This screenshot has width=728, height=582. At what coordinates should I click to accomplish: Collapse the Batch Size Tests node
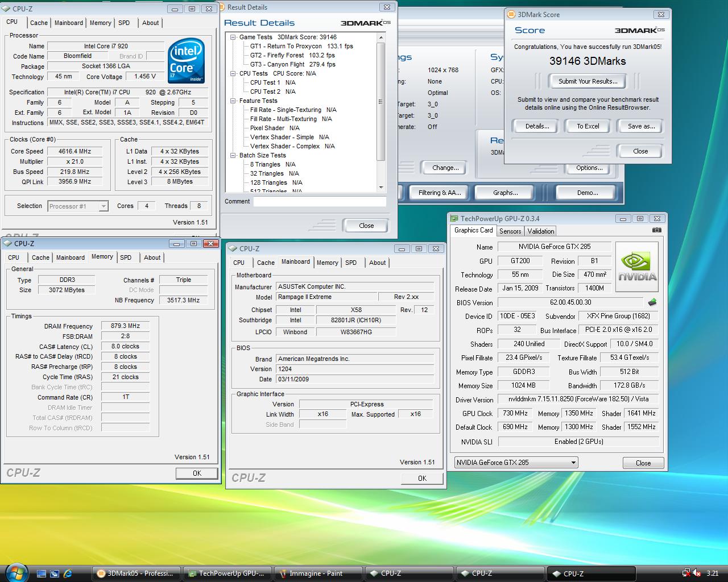coord(233,155)
